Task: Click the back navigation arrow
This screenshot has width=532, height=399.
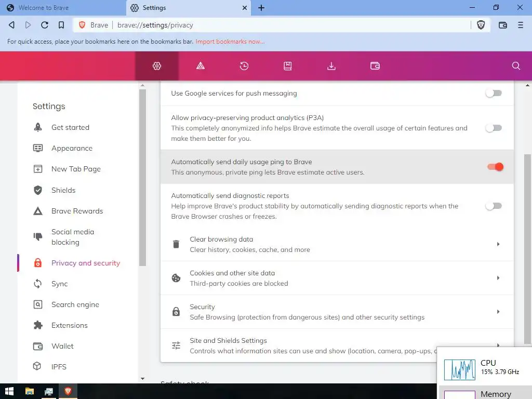Action: [x=11, y=25]
